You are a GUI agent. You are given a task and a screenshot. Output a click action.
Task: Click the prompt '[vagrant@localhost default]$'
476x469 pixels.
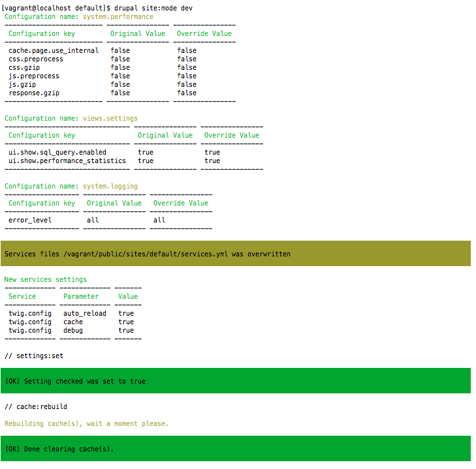[x=56, y=8]
